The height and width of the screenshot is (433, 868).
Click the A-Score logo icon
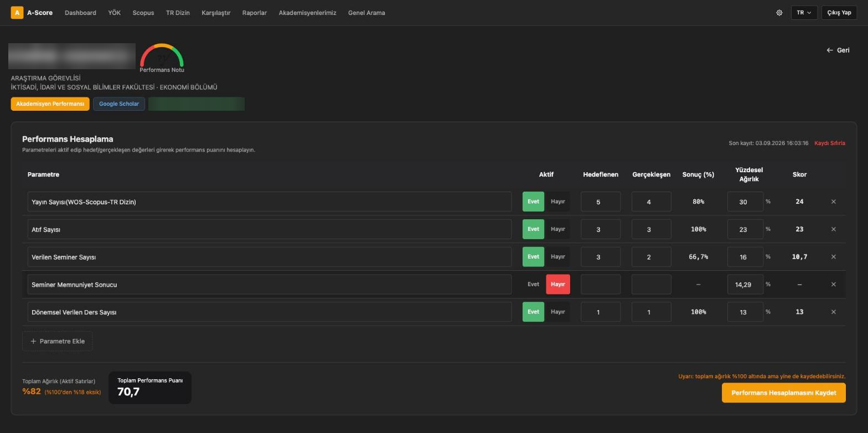pos(17,13)
